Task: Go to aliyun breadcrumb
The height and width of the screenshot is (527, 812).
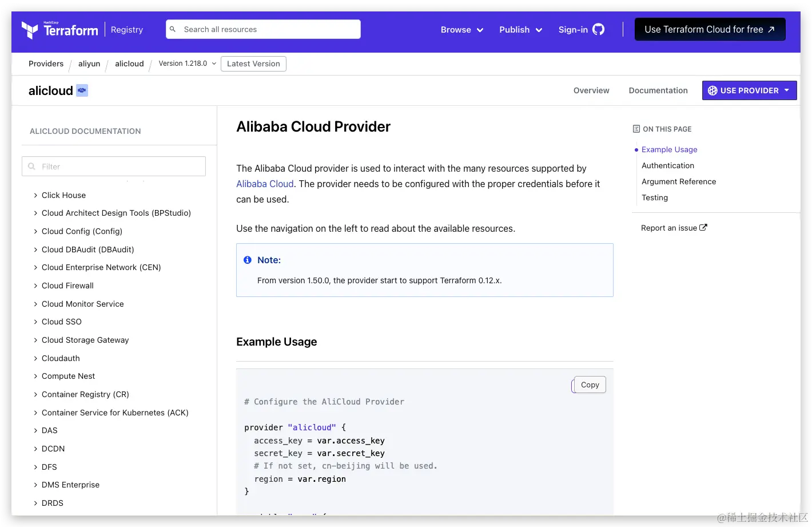Action: click(89, 64)
